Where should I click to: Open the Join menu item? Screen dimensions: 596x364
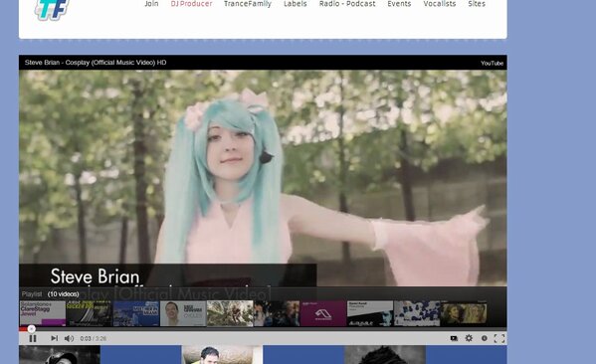pos(151,4)
